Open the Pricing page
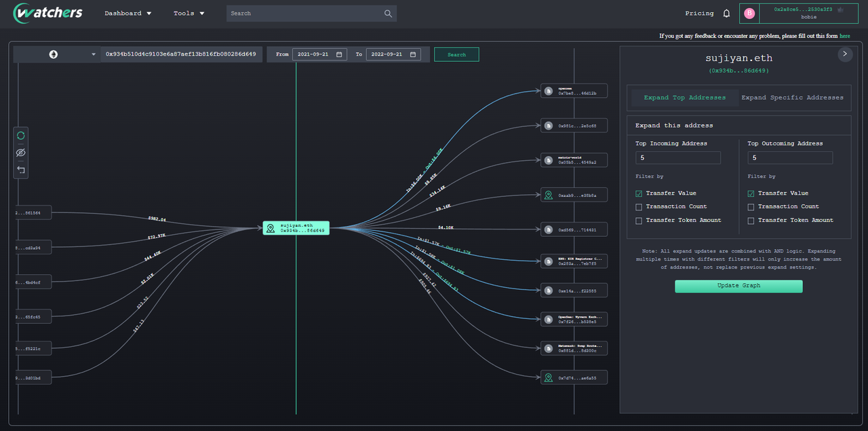This screenshot has width=868, height=431. [x=699, y=14]
